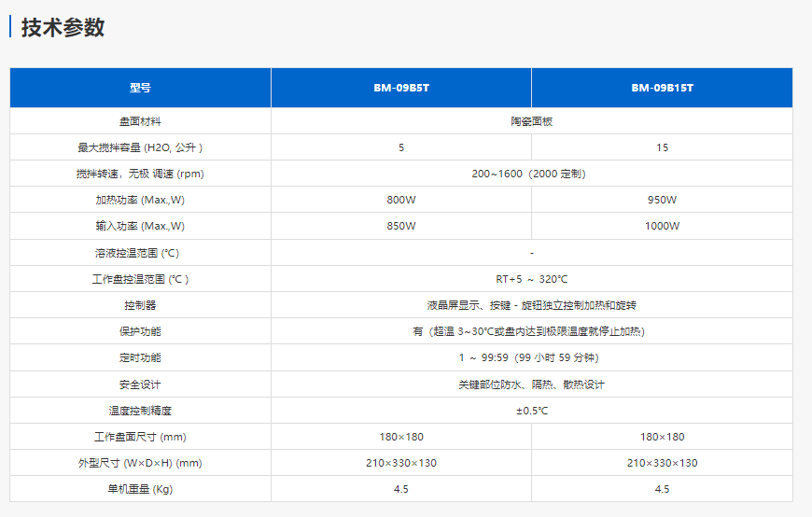Click the 850W input power cell
Image resolution: width=812 pixels, height=517 pixels.
401,226
